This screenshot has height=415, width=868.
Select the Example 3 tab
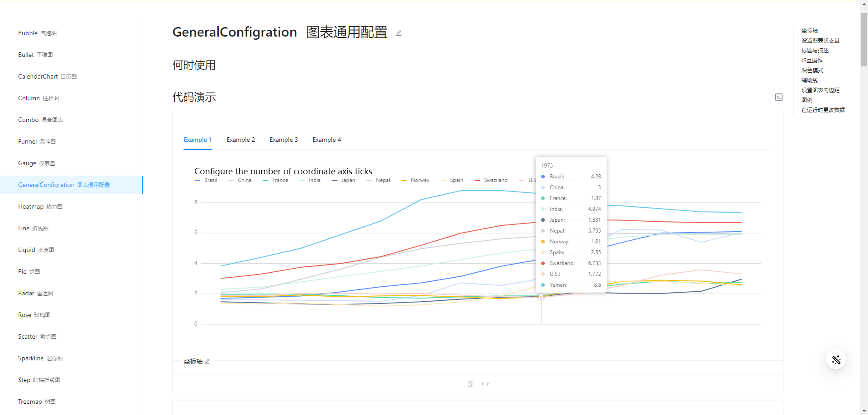[283, 140]
